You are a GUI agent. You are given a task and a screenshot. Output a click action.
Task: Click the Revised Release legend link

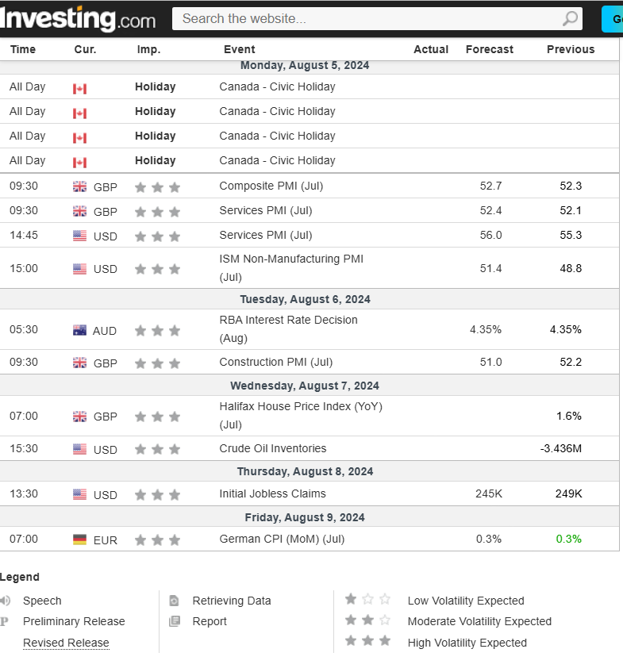coord(66,643)
